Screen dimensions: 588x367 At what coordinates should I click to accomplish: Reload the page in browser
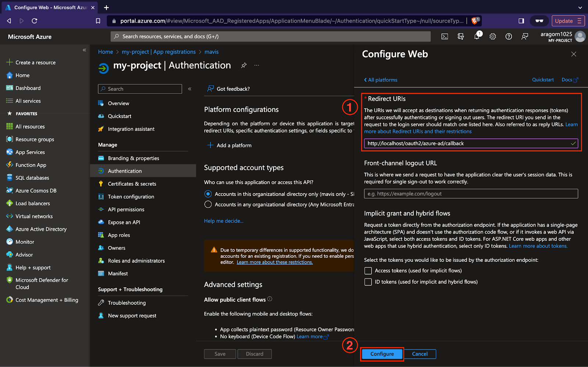[35, 21]
